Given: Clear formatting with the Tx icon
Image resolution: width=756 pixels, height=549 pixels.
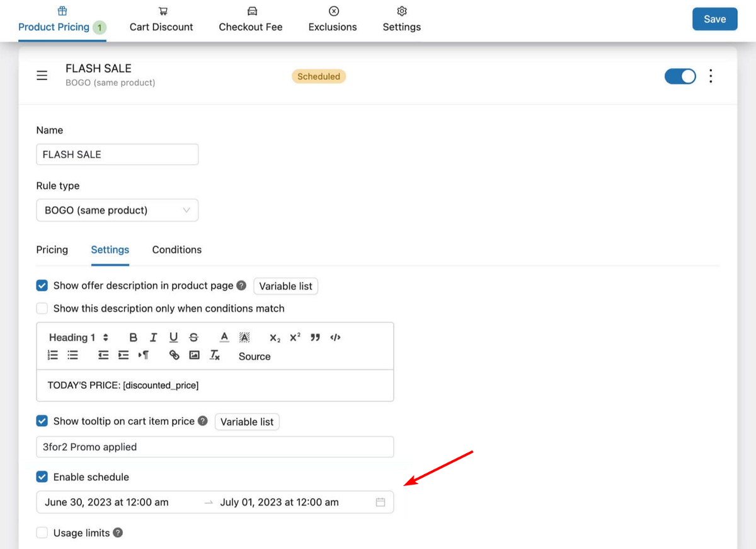Looking at the screenshot, I should coord(215,355).
